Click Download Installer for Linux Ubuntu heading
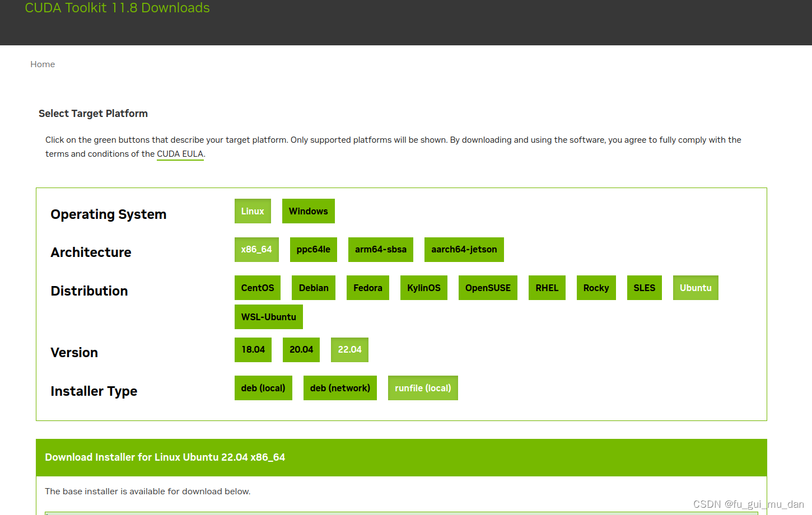812x515 pixels. click(x=165, y=457)
